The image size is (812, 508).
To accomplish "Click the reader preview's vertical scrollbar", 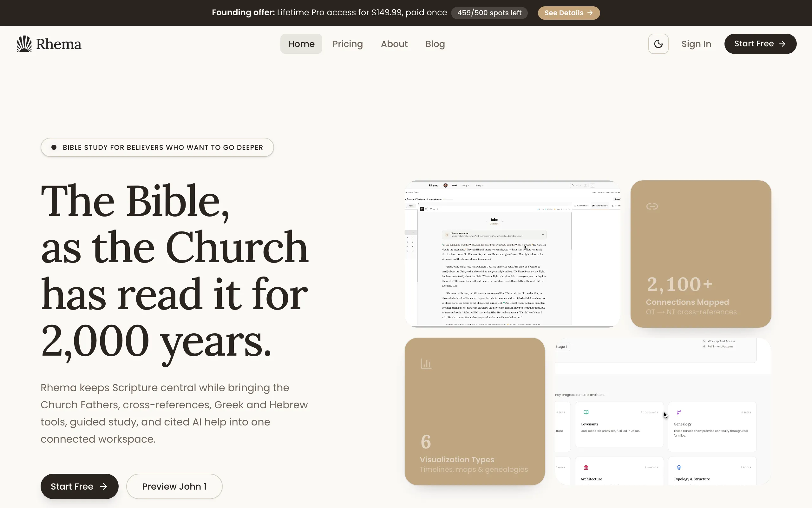I will pyautogui.click(x=571, y=231).
